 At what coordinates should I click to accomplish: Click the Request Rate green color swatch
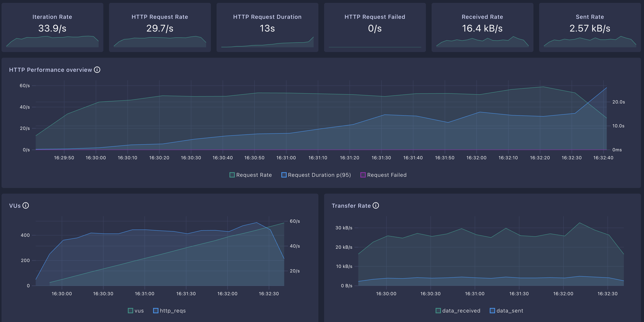click(x=232, y=175)
